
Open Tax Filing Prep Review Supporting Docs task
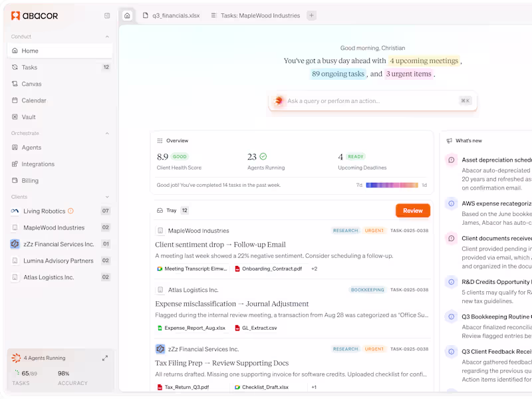pos(222,363)
